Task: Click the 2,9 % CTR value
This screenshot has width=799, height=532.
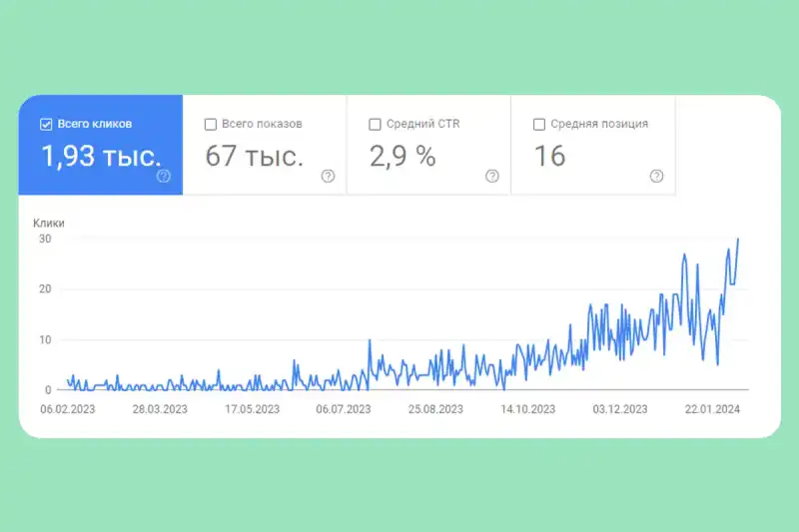Action: coord(402,156)
